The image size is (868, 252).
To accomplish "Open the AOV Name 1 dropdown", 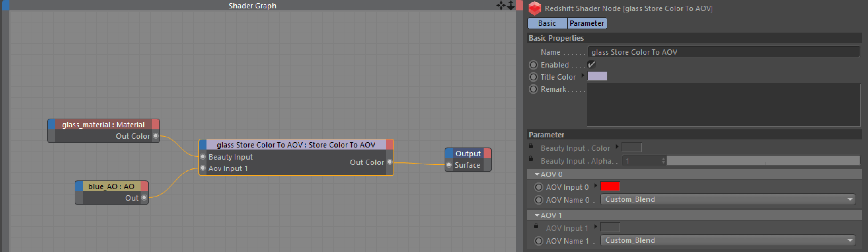I will click(728, 240).
